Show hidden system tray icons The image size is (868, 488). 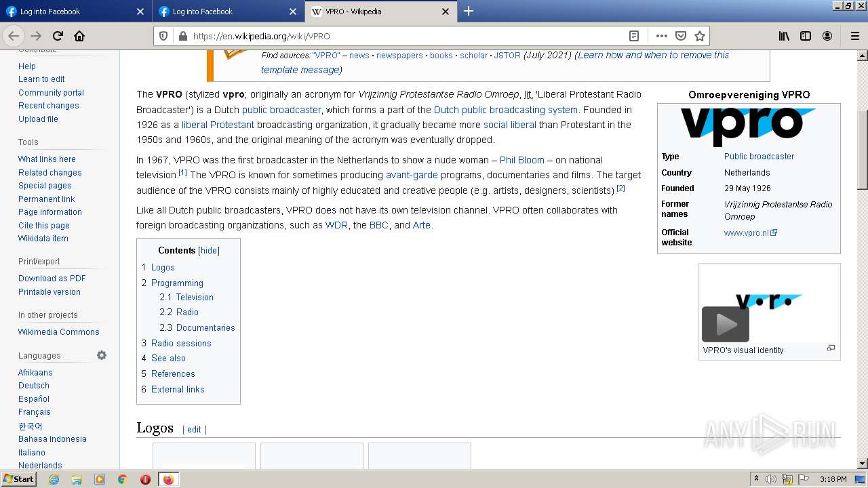pyautogui.click(x=756, y=479)
